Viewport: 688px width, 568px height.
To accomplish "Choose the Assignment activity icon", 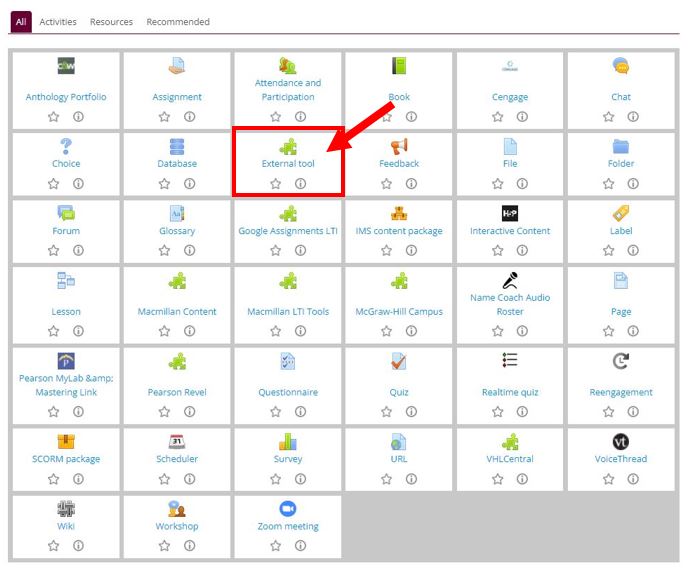I will pyautogui.click(x=177, y=66).
